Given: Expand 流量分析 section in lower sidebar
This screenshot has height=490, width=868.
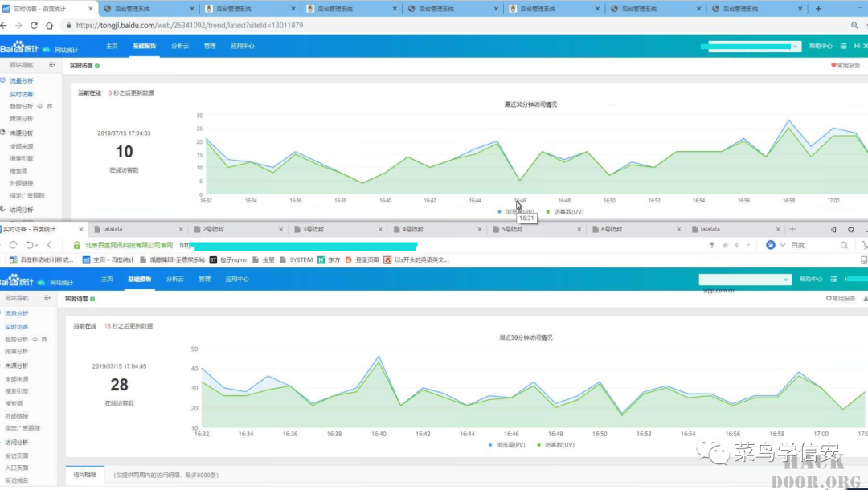Looking at the screenshot, I should pyautogui.click(x=15, y=313).
